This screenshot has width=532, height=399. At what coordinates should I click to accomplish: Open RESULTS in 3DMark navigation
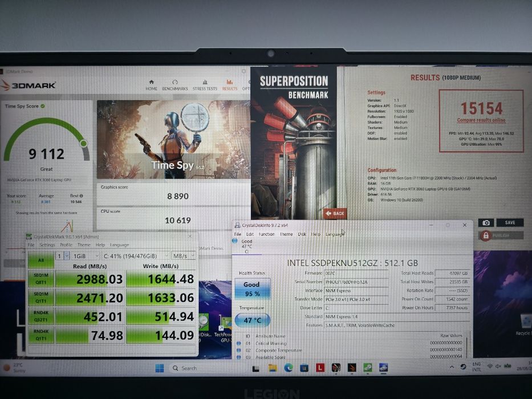(230, 85)
